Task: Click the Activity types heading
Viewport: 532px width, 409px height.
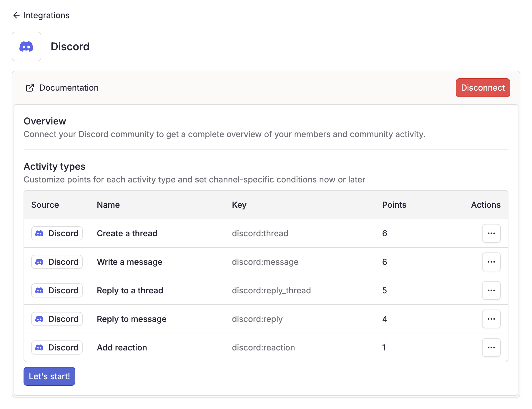Action: [54, 167]
